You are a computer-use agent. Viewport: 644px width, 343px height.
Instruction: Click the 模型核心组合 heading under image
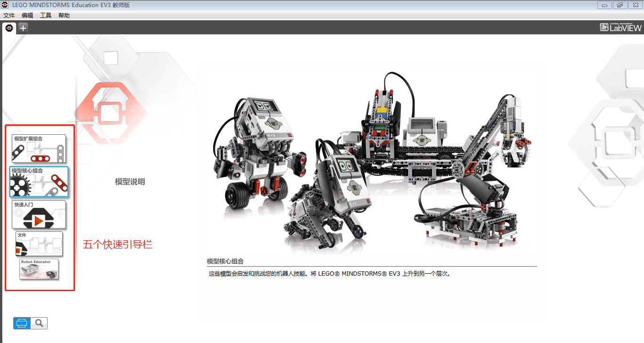click(225, 261)
